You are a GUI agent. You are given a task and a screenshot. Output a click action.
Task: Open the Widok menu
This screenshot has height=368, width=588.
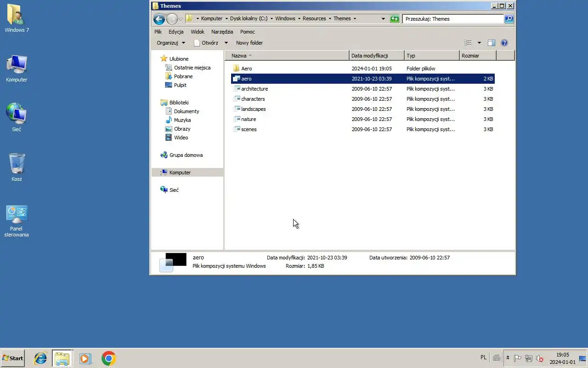[198, 32]
